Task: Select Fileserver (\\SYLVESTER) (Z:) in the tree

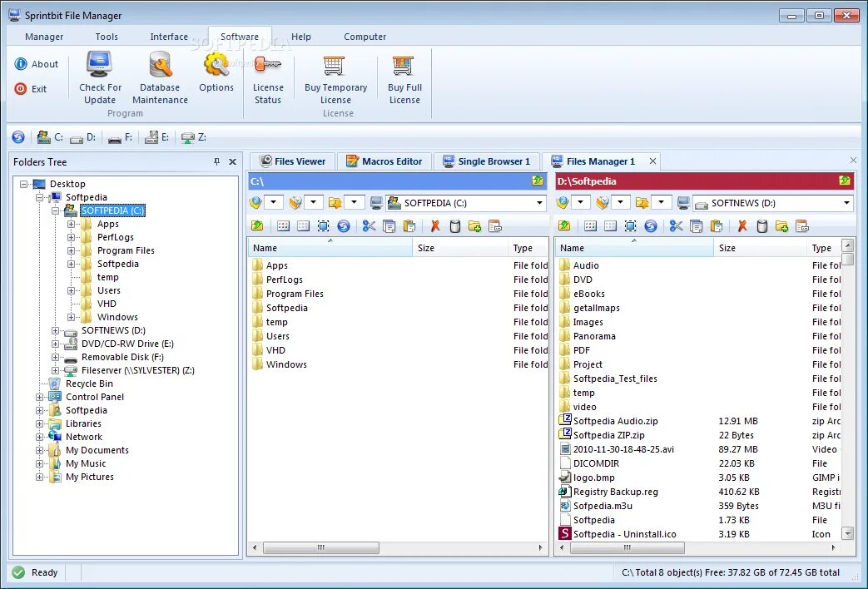Action: (138, 370)
